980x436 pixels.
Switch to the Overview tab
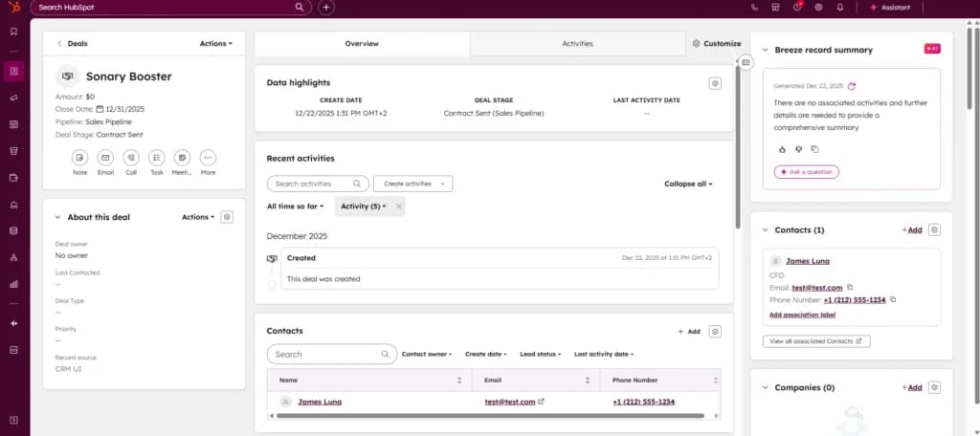tap(362, 44)
